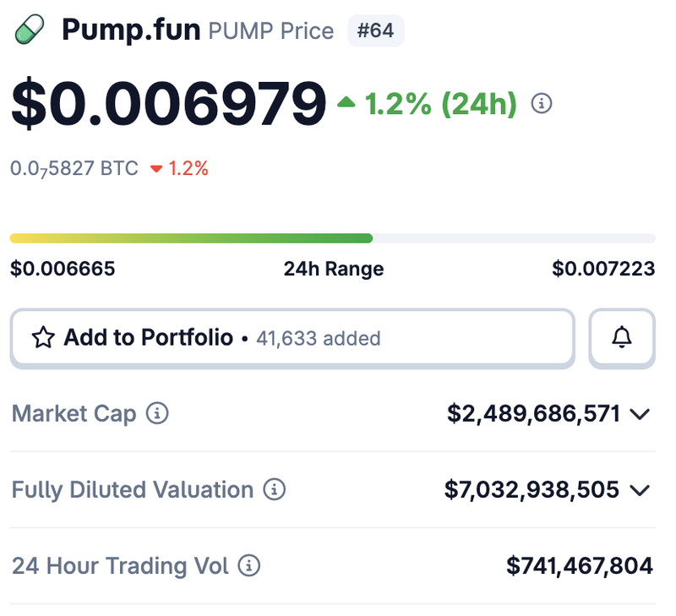Click the info icon beside 24h change
Viewport: 676px width, 616px height.
coord(542,104)
